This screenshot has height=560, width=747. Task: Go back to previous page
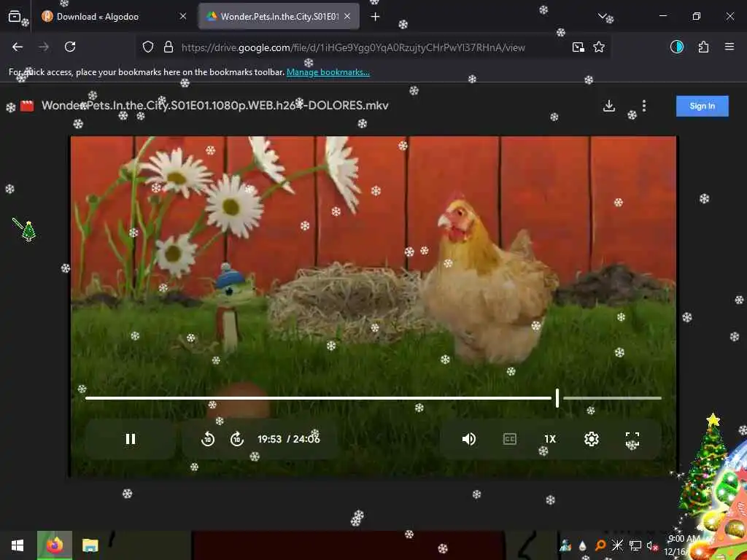pos(18,47)
